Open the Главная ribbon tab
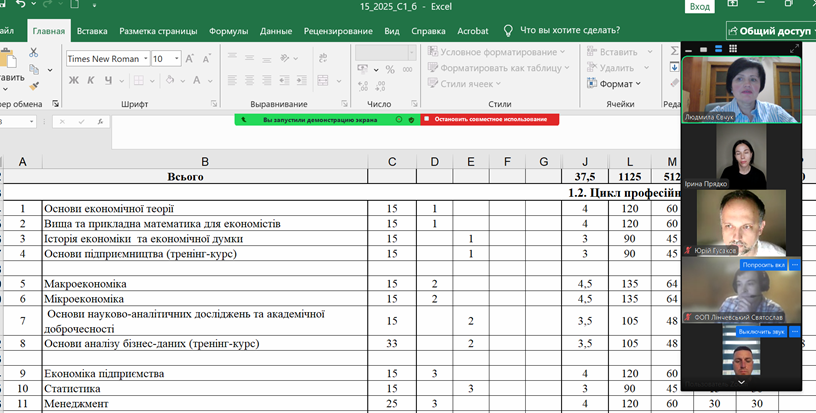 coord(49,31)
